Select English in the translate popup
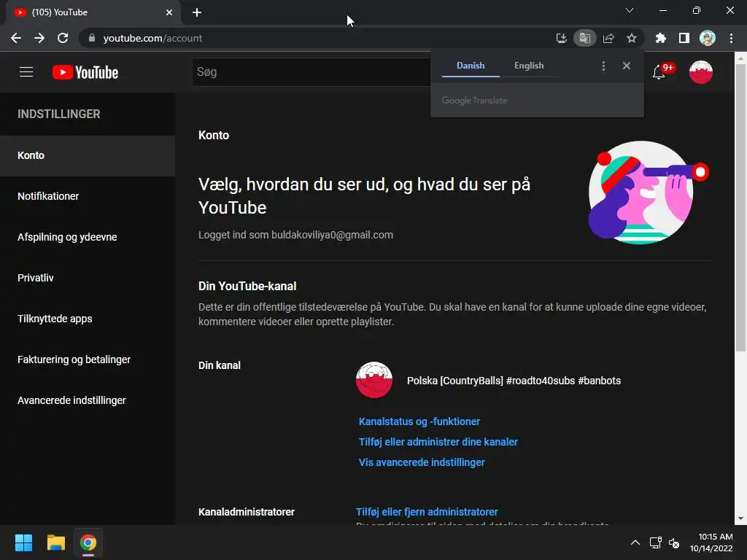Image resolution: width=747 pixels, height=560 pixels. click(x=529, y=66)
